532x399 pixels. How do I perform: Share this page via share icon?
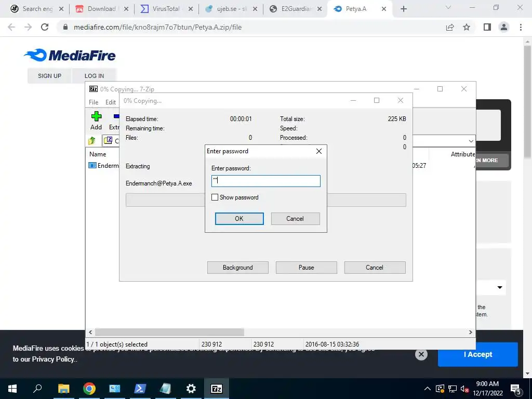450,27
